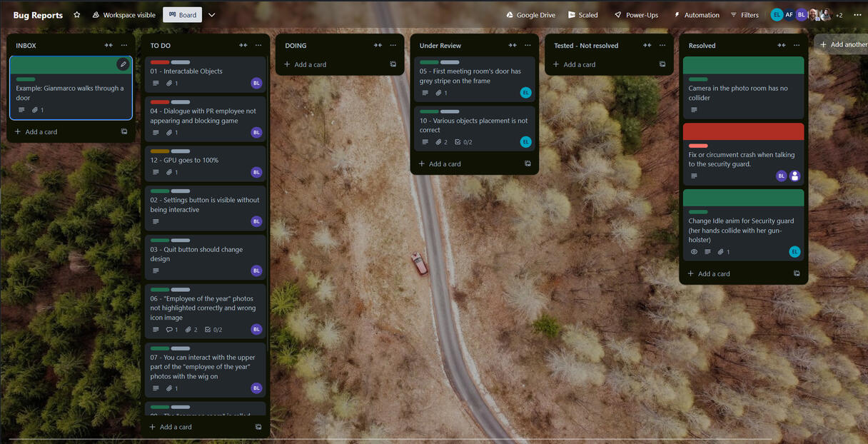The height and width of the screenshot is (444, 868).
Task: Edit the Example card with the pencil icon
Action: click(123, 64)
